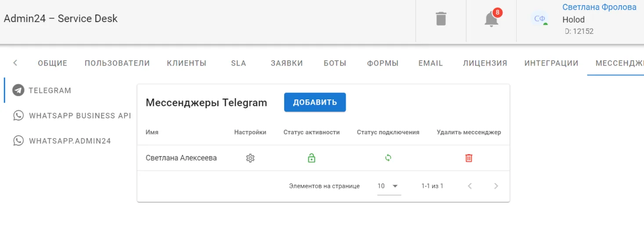644x235 pixels.
Task: Open the items per page dropdown
Action: point(389,186)
